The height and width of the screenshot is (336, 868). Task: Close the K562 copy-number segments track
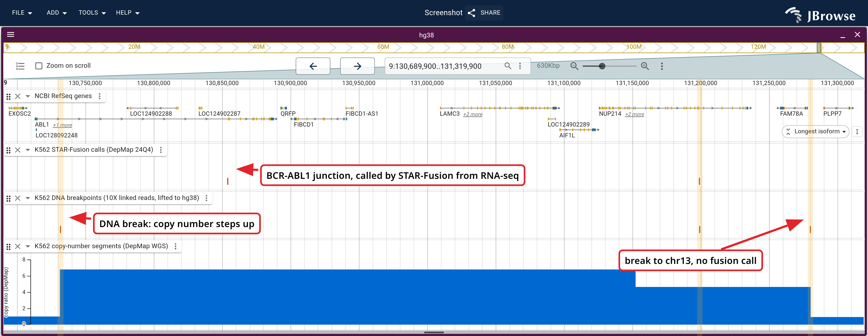(18, 246)
